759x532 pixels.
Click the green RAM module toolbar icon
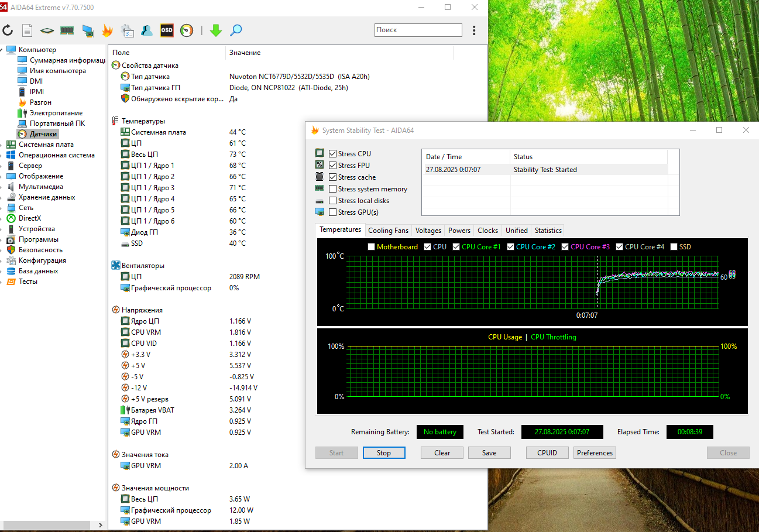point(67,30)
